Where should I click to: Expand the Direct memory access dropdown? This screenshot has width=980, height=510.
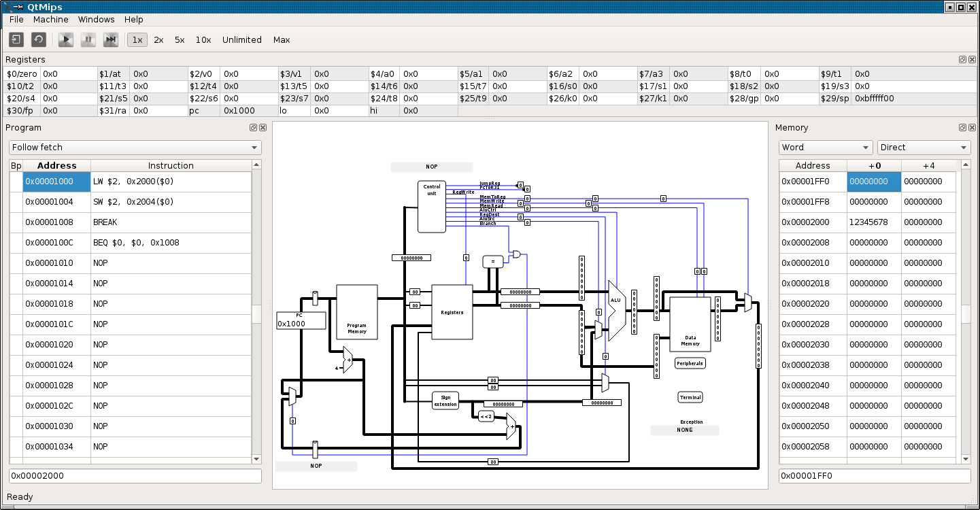924,148
